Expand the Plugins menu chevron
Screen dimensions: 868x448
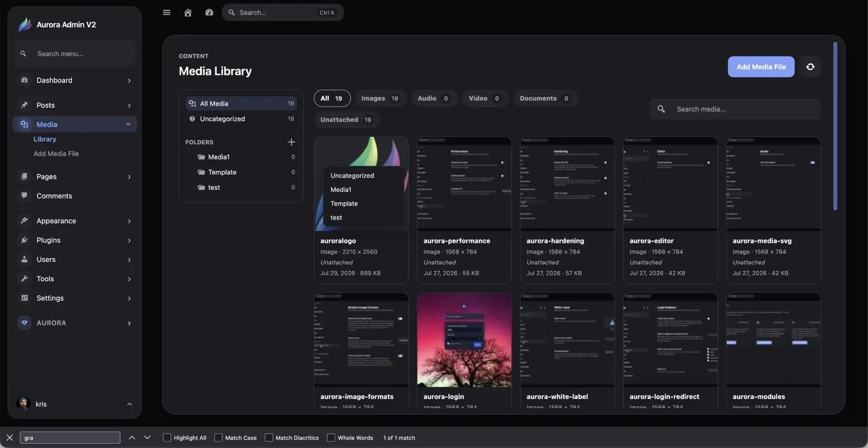[129, 241]
